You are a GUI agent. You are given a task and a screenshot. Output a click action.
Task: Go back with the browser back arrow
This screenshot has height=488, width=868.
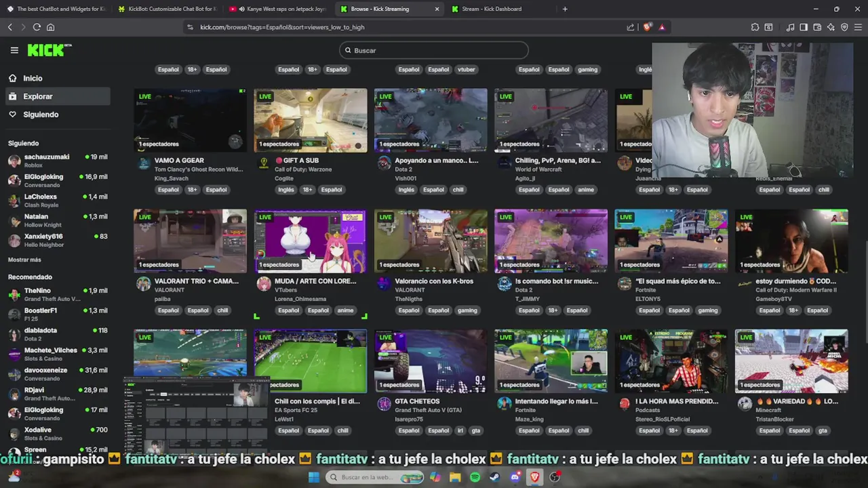(9, 27)
